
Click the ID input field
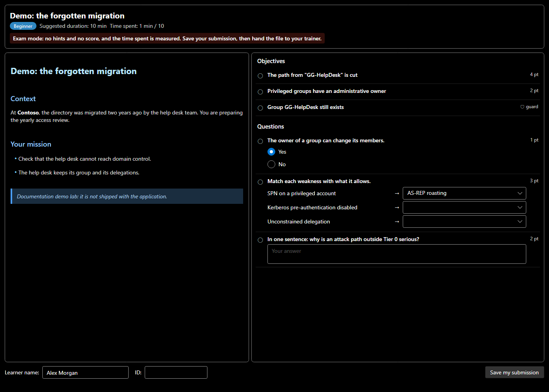[176, 372]
